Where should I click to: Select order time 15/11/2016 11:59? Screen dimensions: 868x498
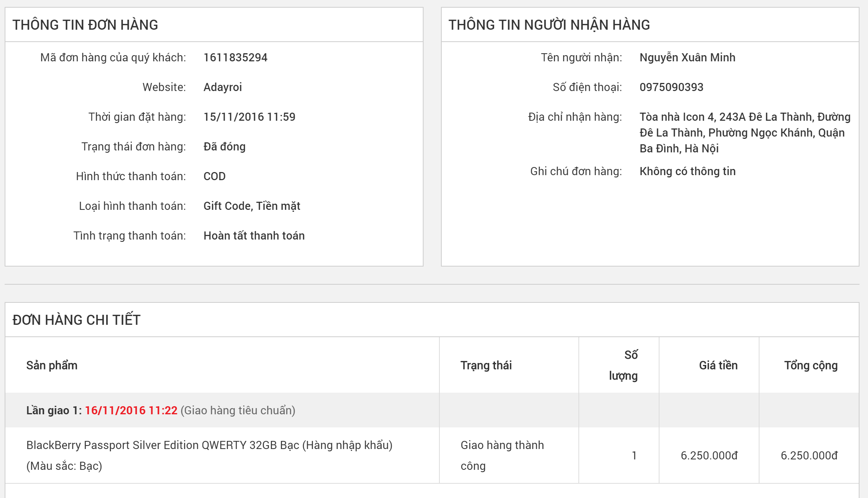[249, 117]
